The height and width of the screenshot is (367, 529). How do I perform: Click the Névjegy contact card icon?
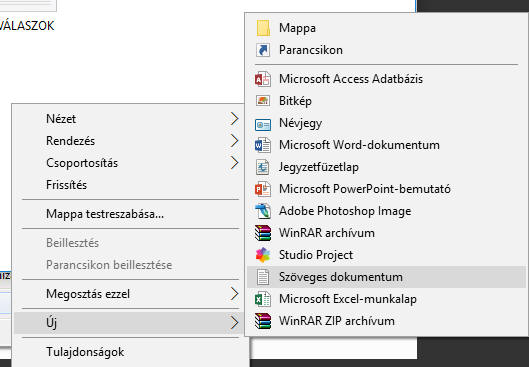pyautogui.click(x=263, y=124)
